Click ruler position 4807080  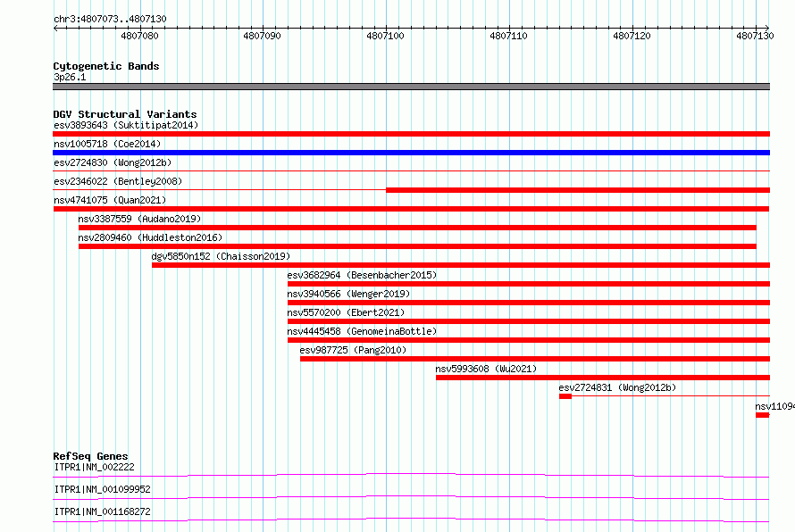[x=139, y=36]
